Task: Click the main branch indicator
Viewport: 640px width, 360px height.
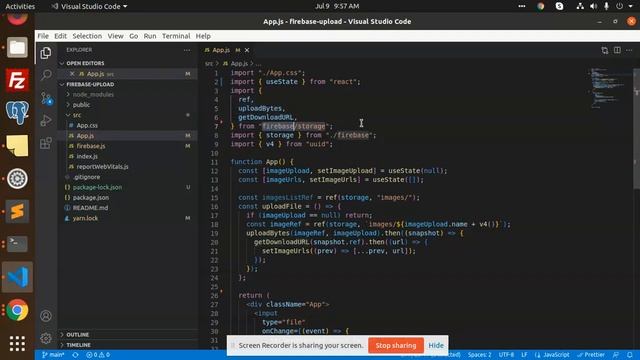Action: (53, 355)
